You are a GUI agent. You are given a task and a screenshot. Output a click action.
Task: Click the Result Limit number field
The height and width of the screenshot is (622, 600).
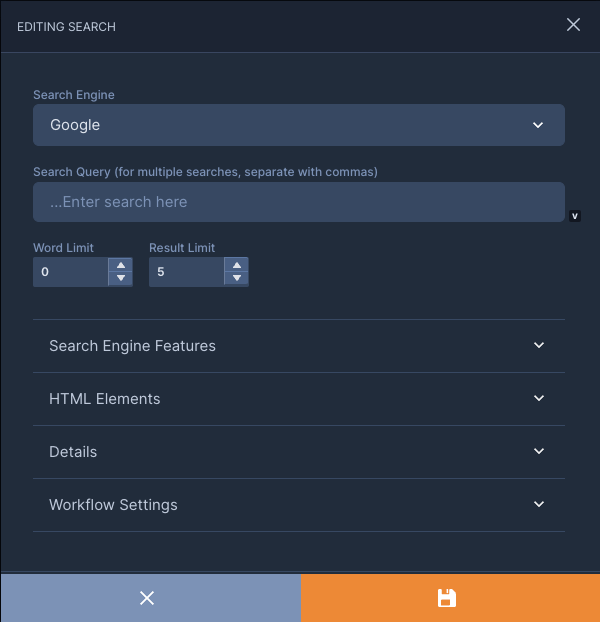click(186, 272)
